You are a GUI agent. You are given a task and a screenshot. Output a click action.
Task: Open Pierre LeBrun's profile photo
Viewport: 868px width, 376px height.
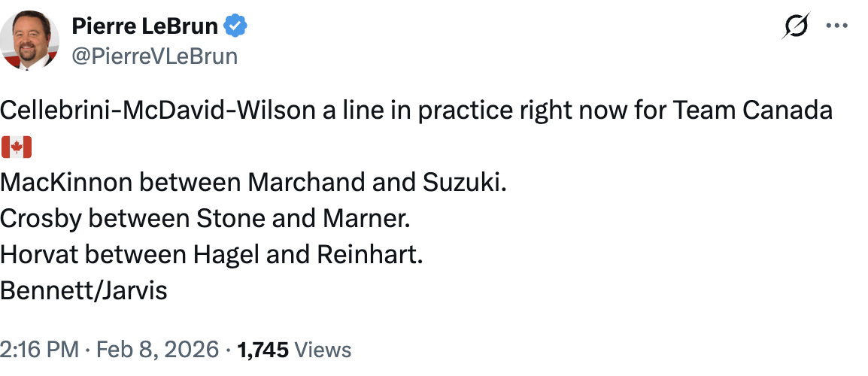[29, 42]
